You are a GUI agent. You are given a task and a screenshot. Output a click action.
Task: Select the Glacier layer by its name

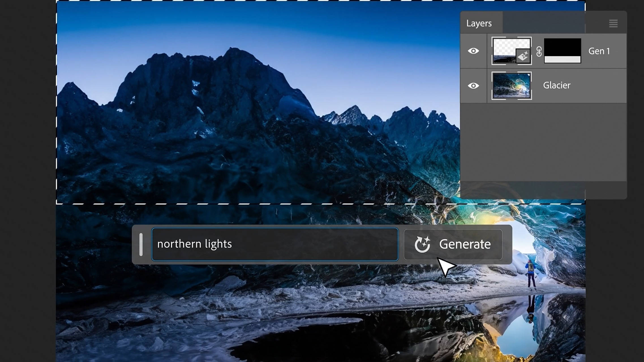tap(557, 85)
